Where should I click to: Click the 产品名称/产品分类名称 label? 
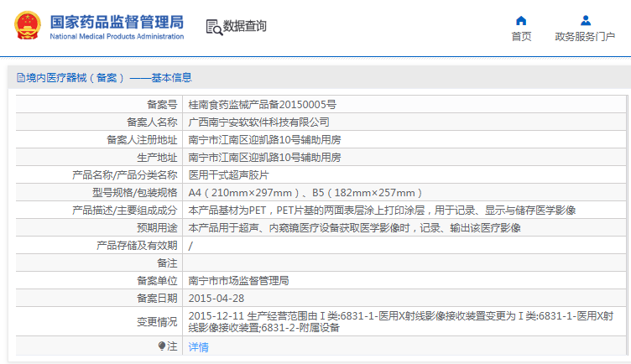pyautogui.click(x=124, y=175)
